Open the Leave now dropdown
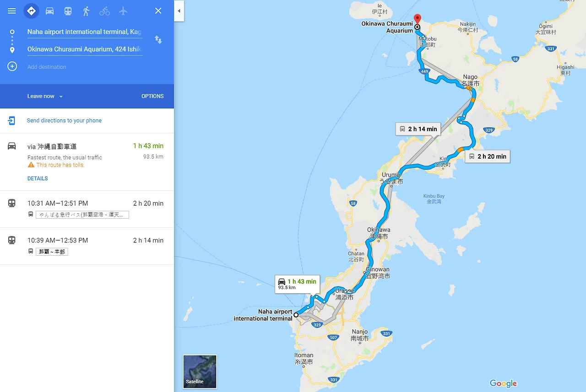The height and width of the screenshot is (392, 586). 45,96
